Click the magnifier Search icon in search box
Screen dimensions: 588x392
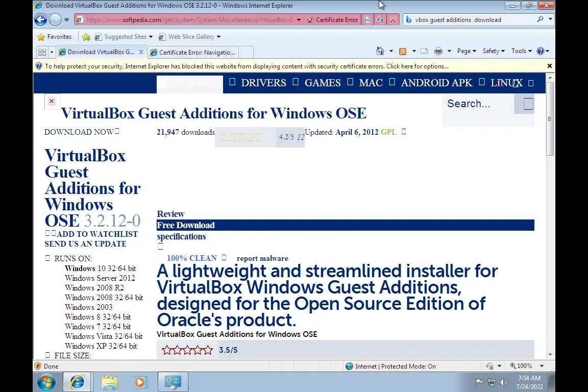click(x=540, y=19)
